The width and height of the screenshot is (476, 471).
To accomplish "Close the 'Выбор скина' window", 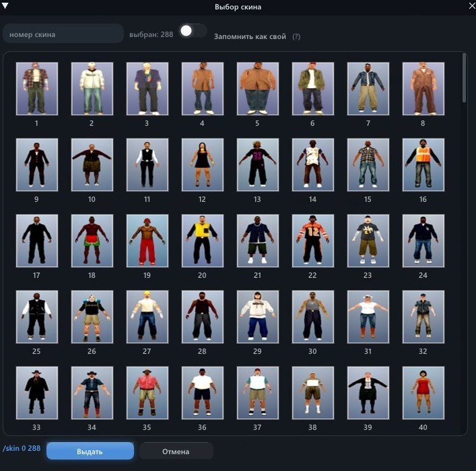I will (x=473, y=5).
